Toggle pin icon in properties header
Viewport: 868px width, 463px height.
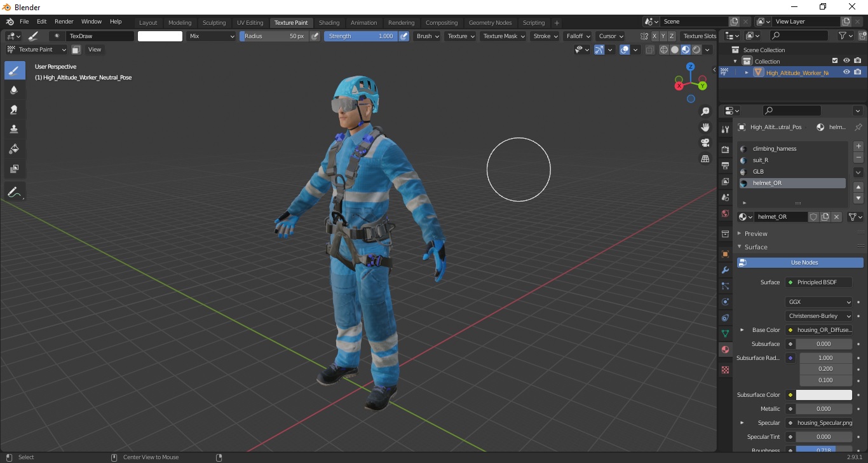point(858,127)
